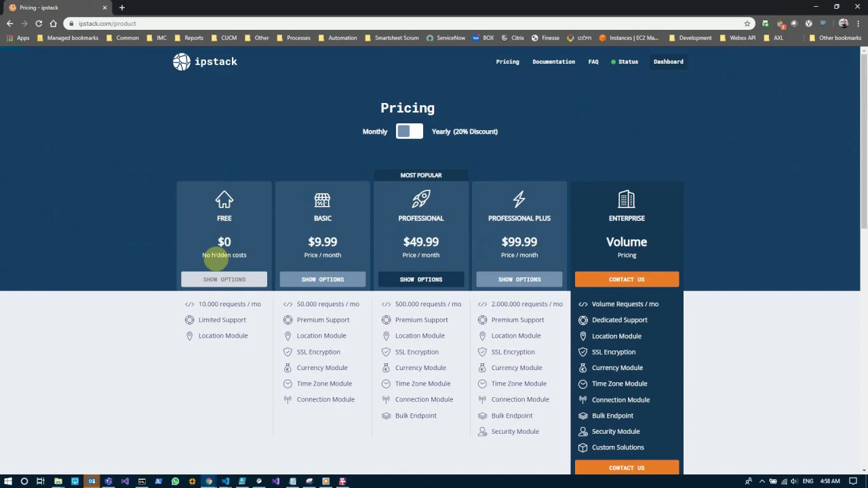Open the Dashboard button

[669, 62]
